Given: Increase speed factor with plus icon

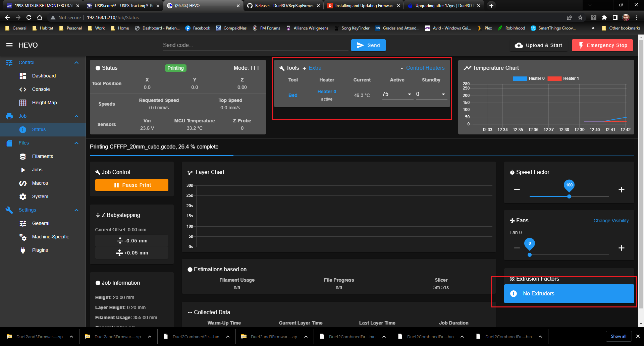Looking at the screenshot, I should pyautogui.click(x=621, y=190).
